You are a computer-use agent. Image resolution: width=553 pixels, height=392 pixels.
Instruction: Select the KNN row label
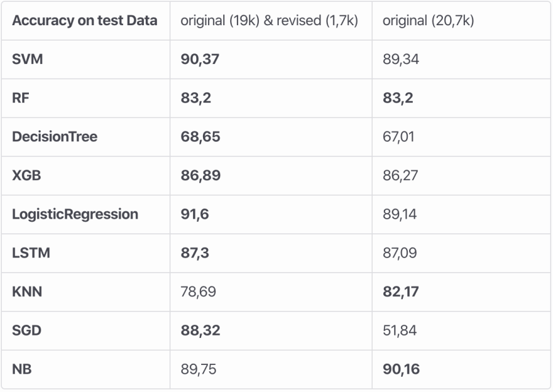coord(27,292)
